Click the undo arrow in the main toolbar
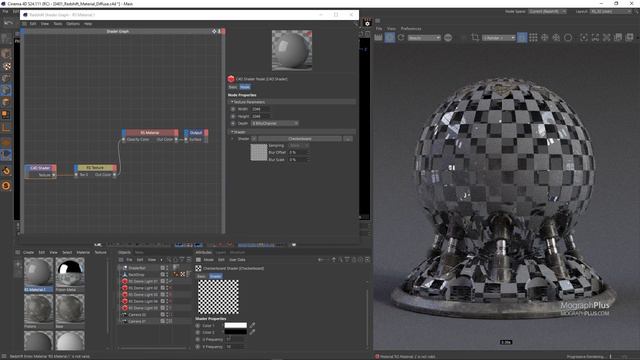Viewport: 640px width, 360px height. (8, 23)
